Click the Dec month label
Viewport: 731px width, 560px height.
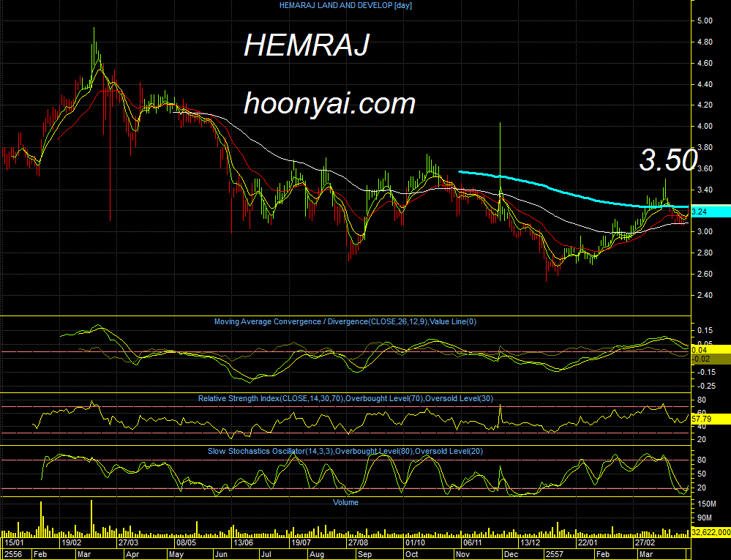(511, 554)
